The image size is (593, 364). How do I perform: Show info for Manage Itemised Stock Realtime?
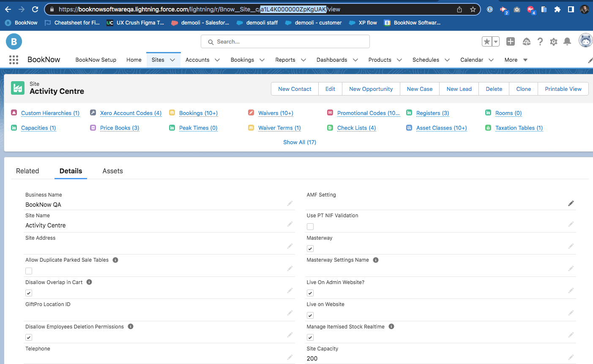click(x=391, y=326)
